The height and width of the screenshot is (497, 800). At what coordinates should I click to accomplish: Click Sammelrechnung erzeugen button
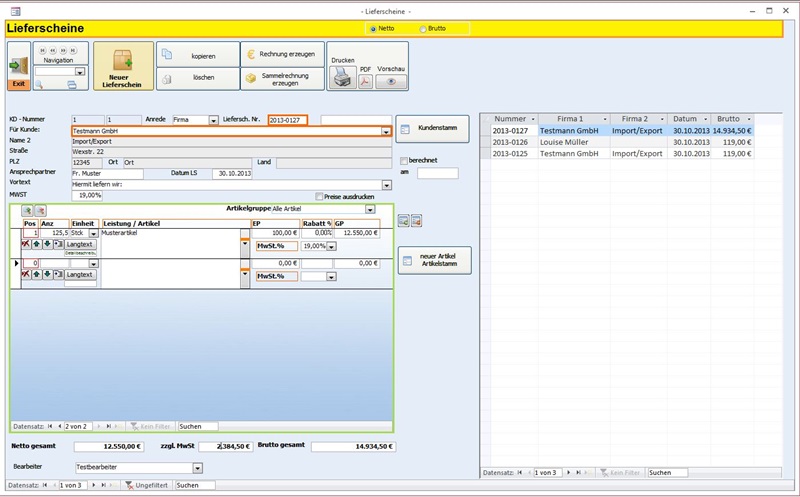(x=282, y=79)
